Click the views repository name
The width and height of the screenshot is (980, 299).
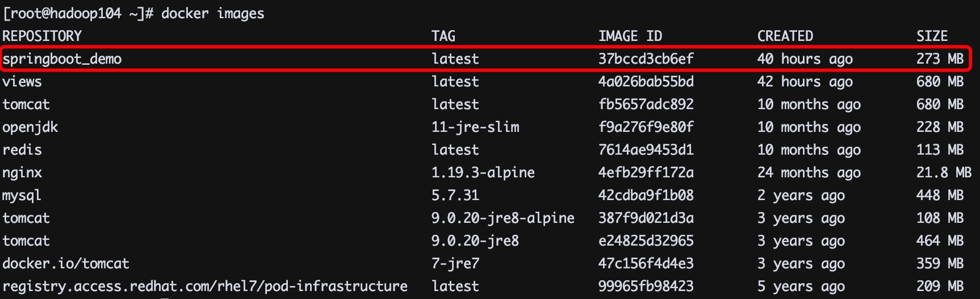(x=22, y=82)
